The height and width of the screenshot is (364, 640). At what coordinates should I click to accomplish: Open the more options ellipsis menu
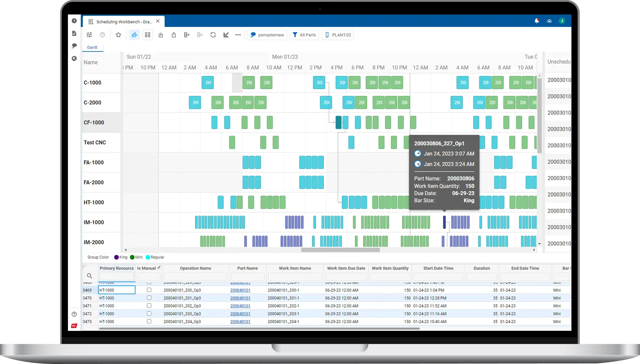(238, 35)
